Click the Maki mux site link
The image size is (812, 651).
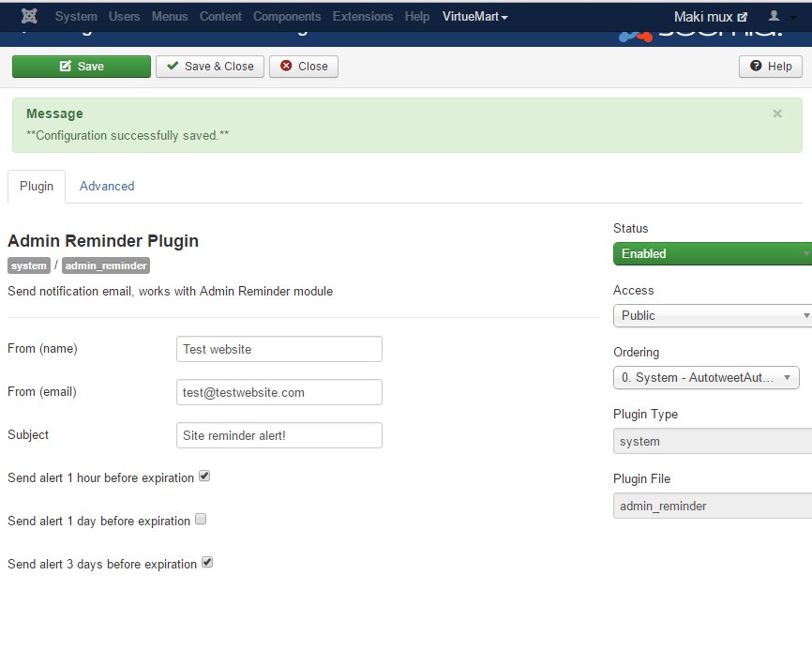point(711,17)
